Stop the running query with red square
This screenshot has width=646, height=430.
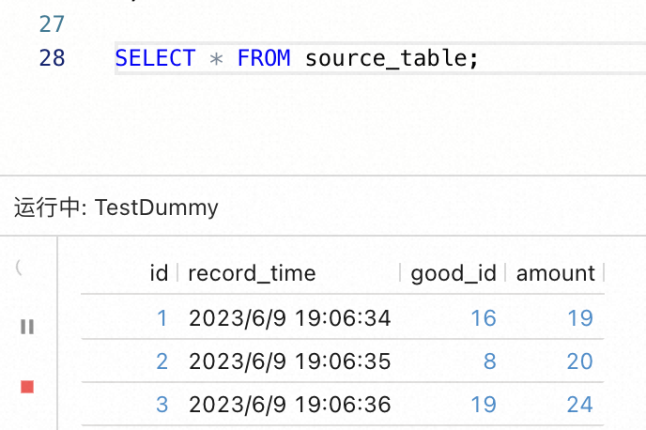click(27, 386)
